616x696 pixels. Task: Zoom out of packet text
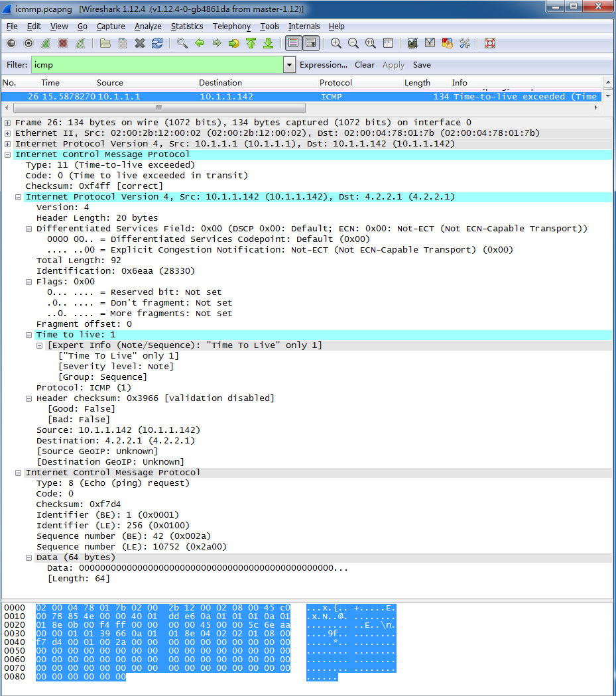353,43
